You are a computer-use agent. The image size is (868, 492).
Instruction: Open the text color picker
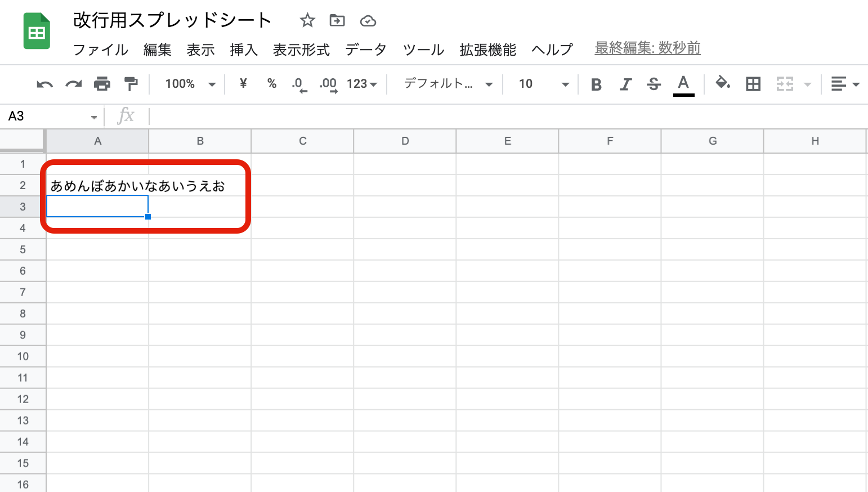coord(683,85)
